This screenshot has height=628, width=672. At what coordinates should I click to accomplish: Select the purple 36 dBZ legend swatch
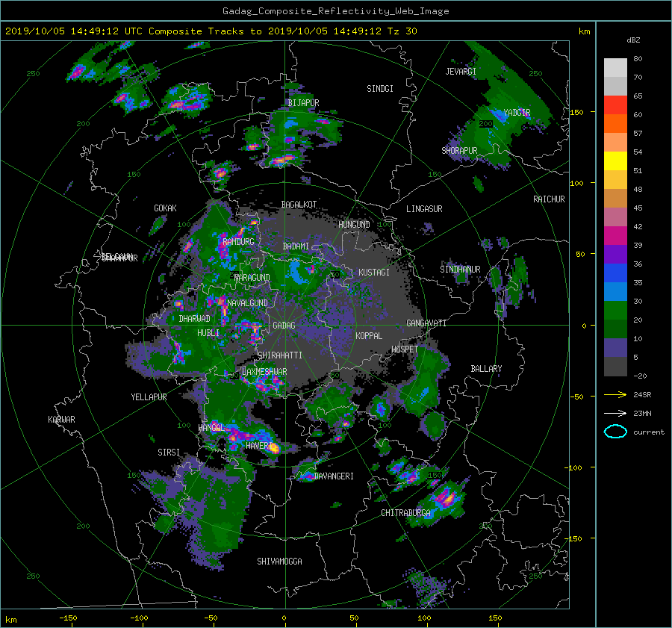615,254
